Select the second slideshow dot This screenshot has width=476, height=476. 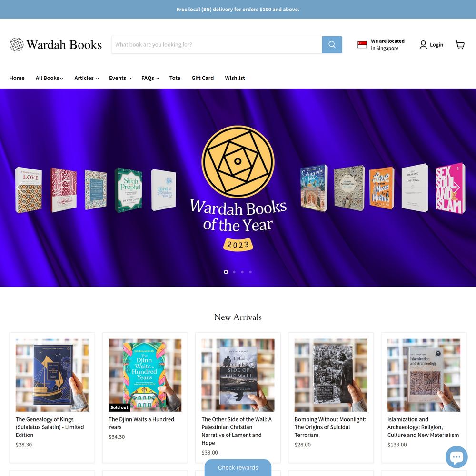pos(234,272)
